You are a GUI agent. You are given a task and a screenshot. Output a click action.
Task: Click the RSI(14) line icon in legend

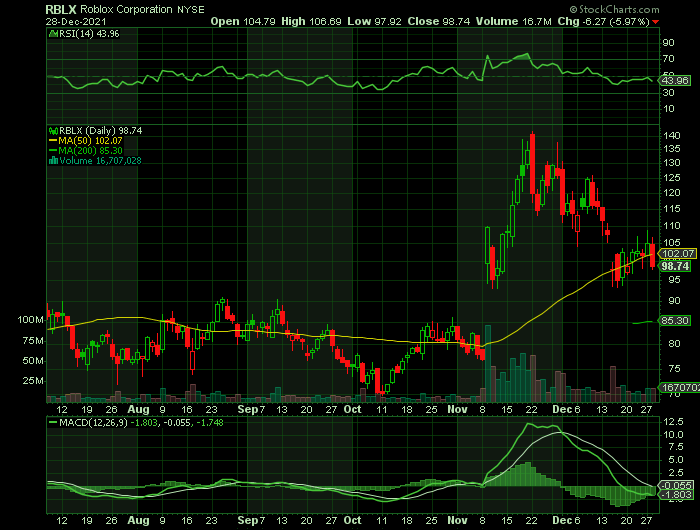[x=53, y=33]
